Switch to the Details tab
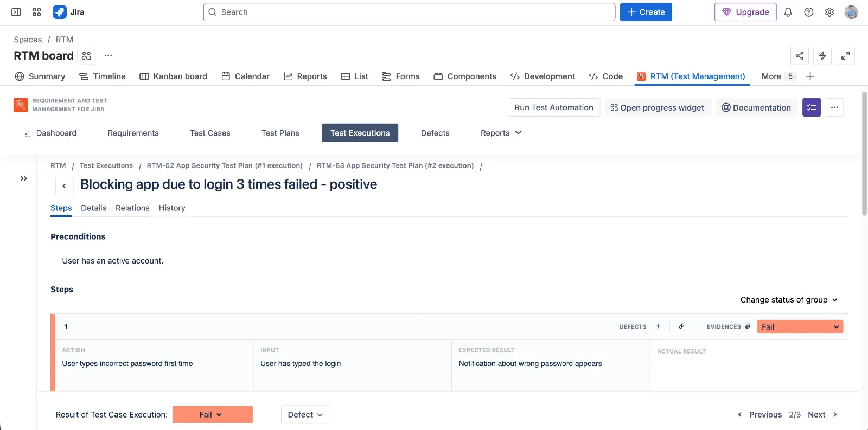868x430 pixels. 93,208
